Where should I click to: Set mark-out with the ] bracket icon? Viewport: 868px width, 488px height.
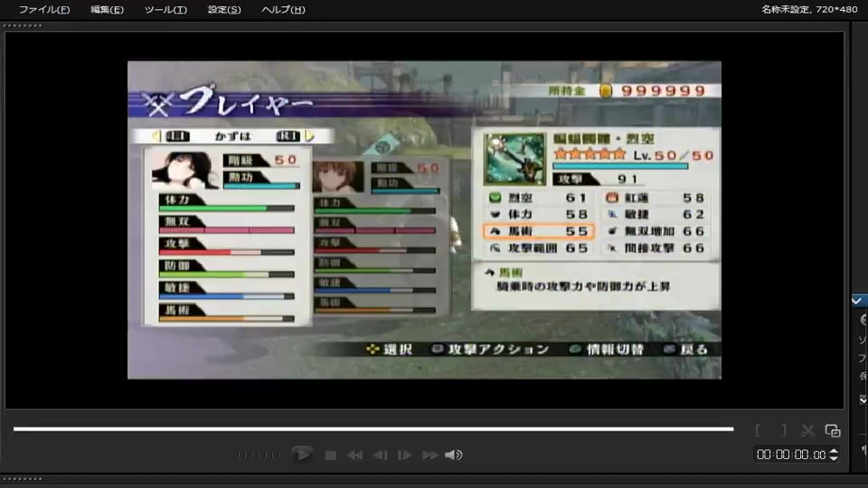click(783, 430)
